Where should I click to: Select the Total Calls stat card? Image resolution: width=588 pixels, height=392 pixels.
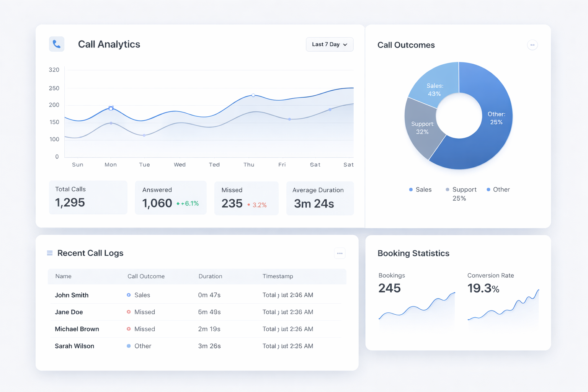point(88,197)
